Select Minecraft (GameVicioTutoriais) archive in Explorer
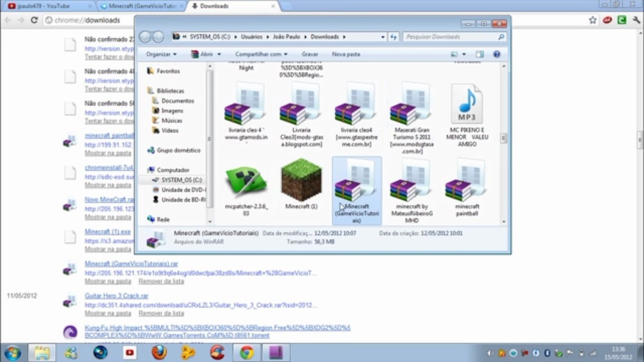This screenshot has height=362, width=644. pos(357,190)
